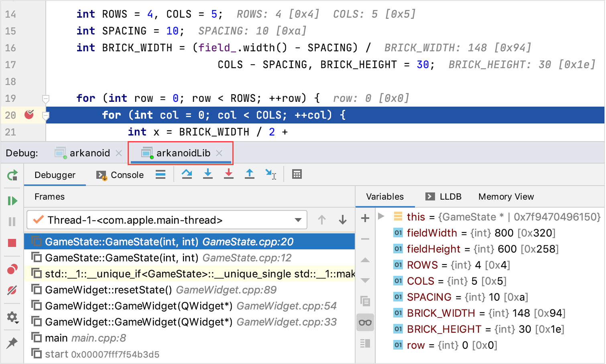Select the row variable
Screen dimensions: 606x364
pyautogui.click(x=490, y=345)
